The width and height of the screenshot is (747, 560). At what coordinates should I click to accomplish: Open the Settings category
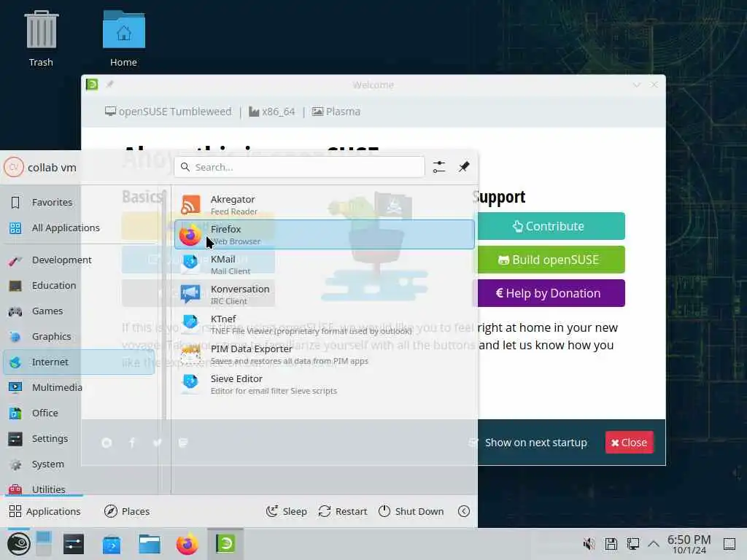(79, 438)
